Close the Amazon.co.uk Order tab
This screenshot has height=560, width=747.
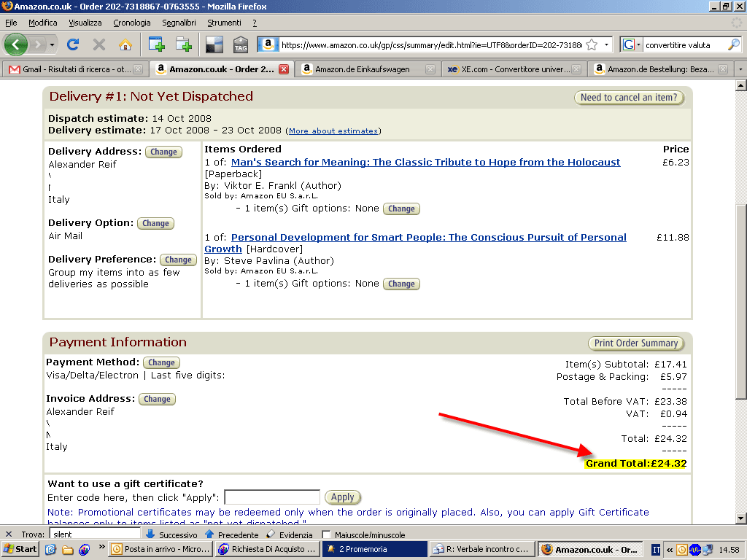[x=284, y=69]
